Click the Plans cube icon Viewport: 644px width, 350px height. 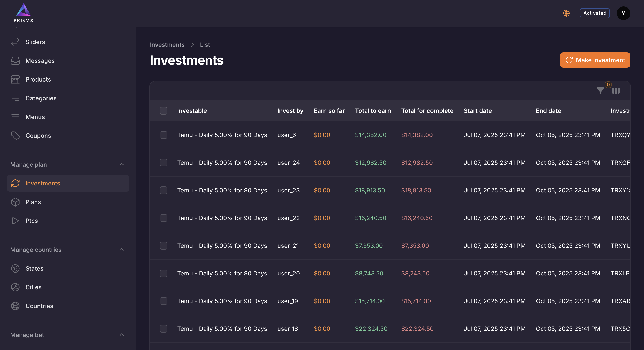pyautogui.click(x=15, y=202)
